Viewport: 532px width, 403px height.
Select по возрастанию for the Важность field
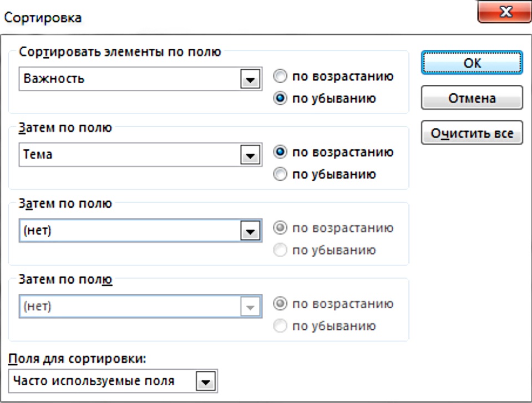point(281,77)
